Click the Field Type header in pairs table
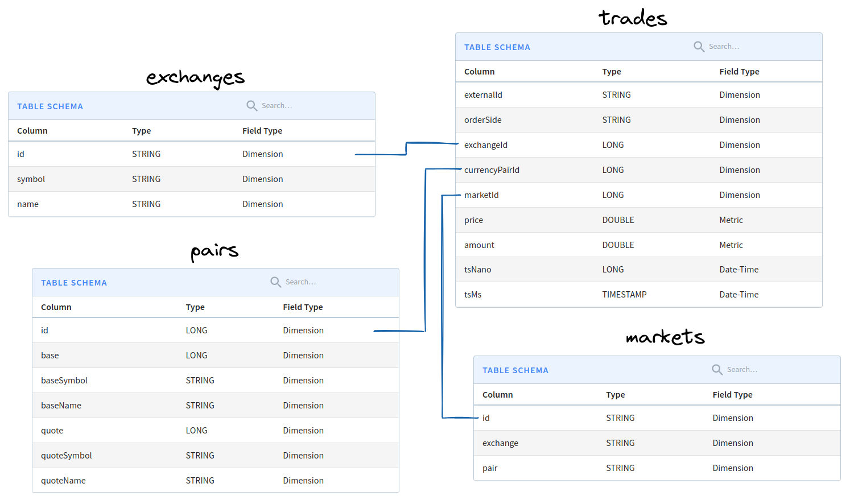This screenshot has width=850, height=504. [303, 307]
